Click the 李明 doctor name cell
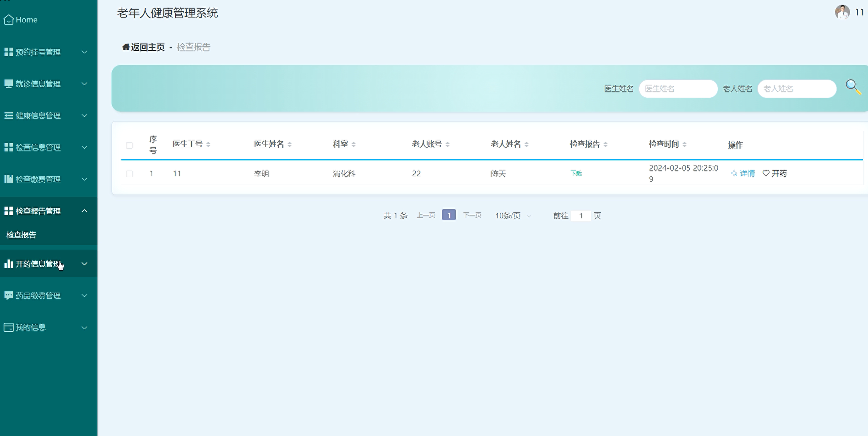This screenshot has height=436, width=868. [x=262, y=174]
